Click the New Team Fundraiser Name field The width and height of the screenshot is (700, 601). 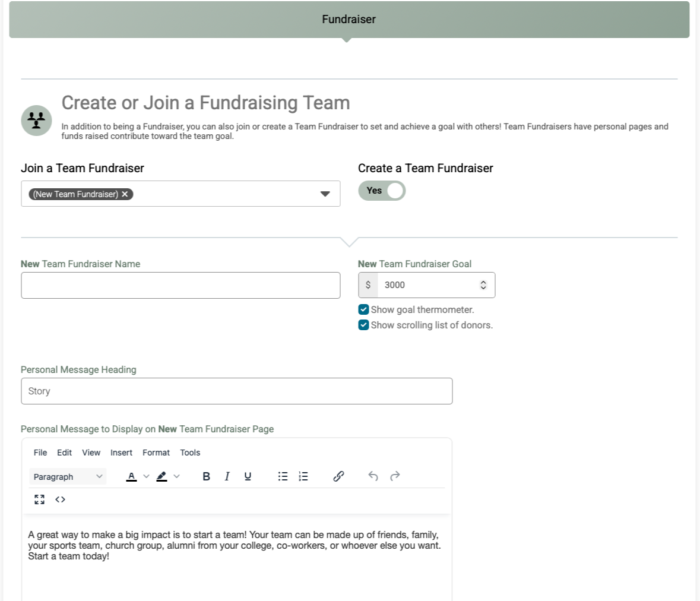[180, 286]
